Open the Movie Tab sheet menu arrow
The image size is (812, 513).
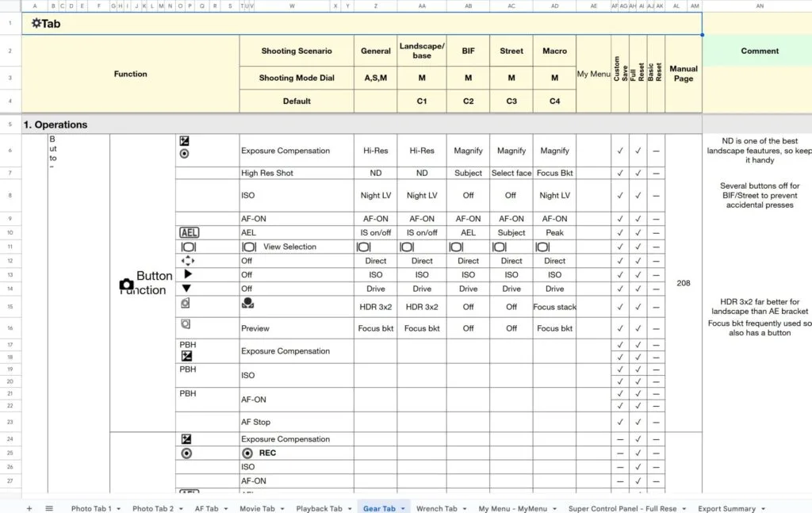(282, 509)
